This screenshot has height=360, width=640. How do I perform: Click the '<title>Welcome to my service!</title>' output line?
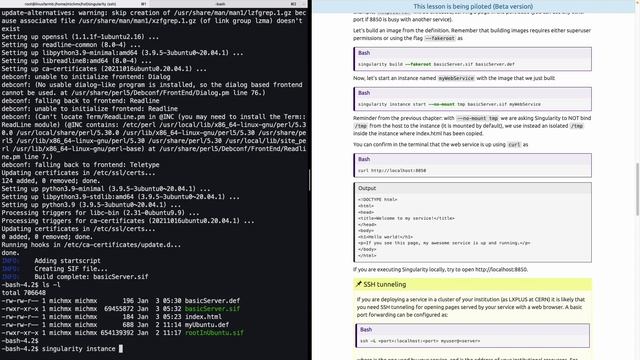pyautogui.click(x=406, y=218)
